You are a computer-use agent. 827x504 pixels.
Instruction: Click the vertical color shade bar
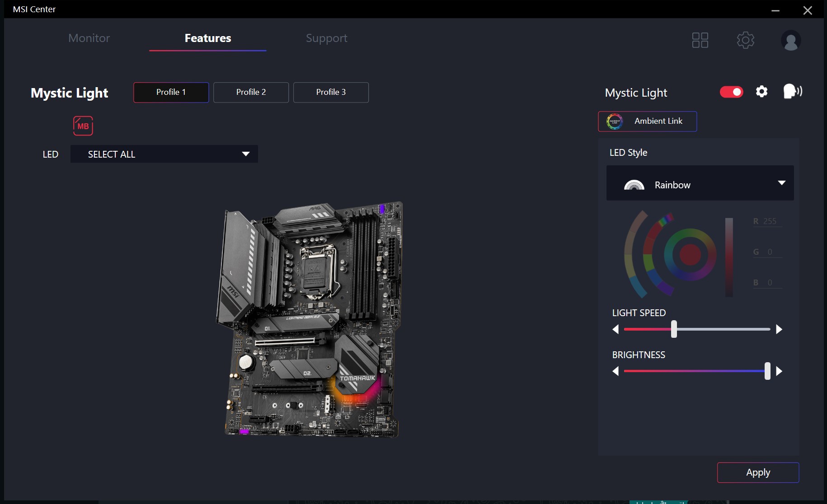[729, 257]
